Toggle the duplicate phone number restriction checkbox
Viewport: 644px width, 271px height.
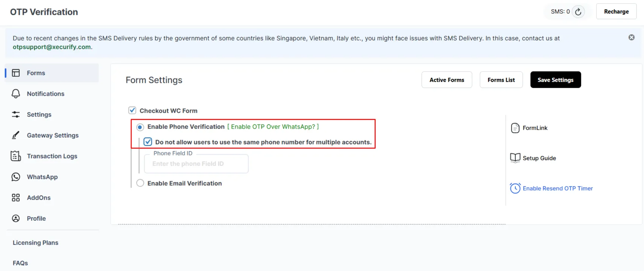[148, 142]
